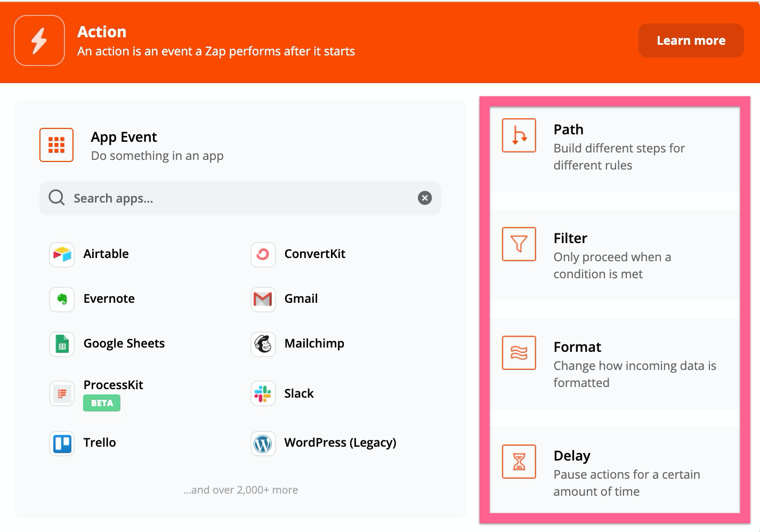The image size is (760, 532).
Task: Click 'Build different steps for different rules' description
Action: tap(619, 157)
